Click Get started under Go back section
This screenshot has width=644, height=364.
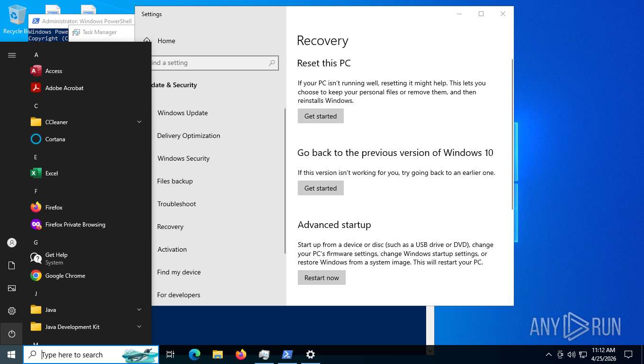click(x=321, y=188)
